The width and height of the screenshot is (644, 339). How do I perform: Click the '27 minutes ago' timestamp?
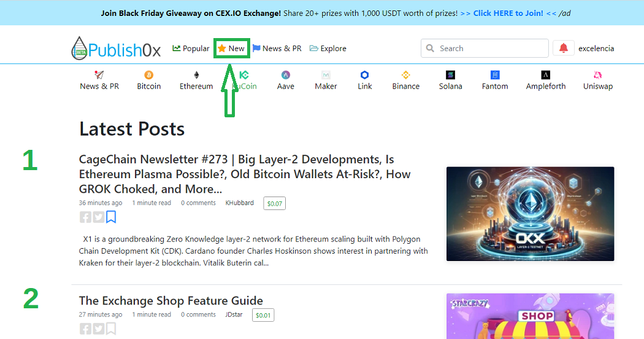pyautogui.click(x=101, y=314)
